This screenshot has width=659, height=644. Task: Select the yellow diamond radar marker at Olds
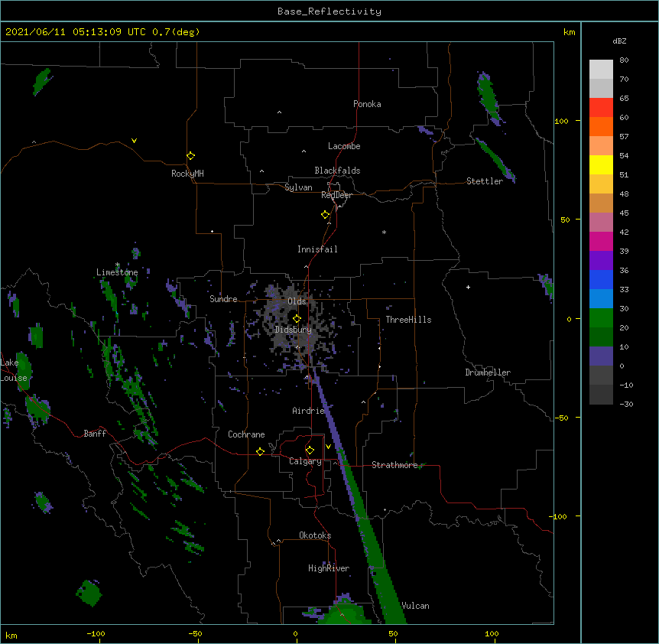coord(297,319)
